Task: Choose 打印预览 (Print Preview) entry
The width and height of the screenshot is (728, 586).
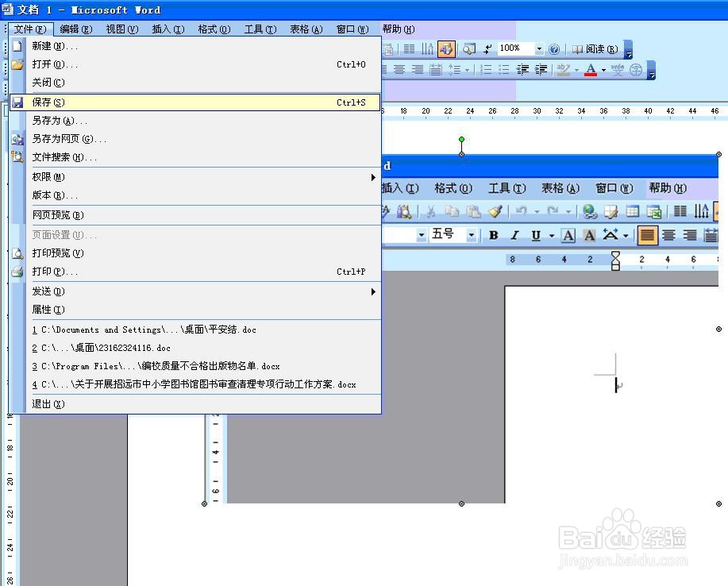Action: coord(195,253)
